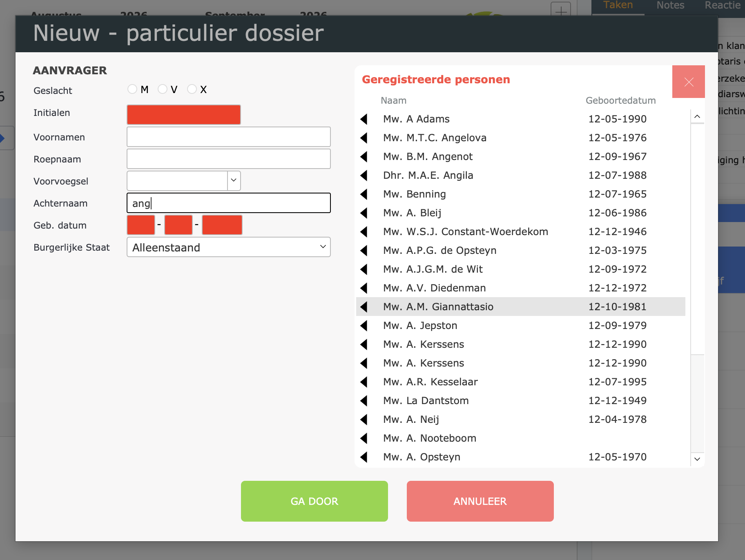Select arrow icon for Mw. Benning
Screen dimensions: 745x560
364,194
